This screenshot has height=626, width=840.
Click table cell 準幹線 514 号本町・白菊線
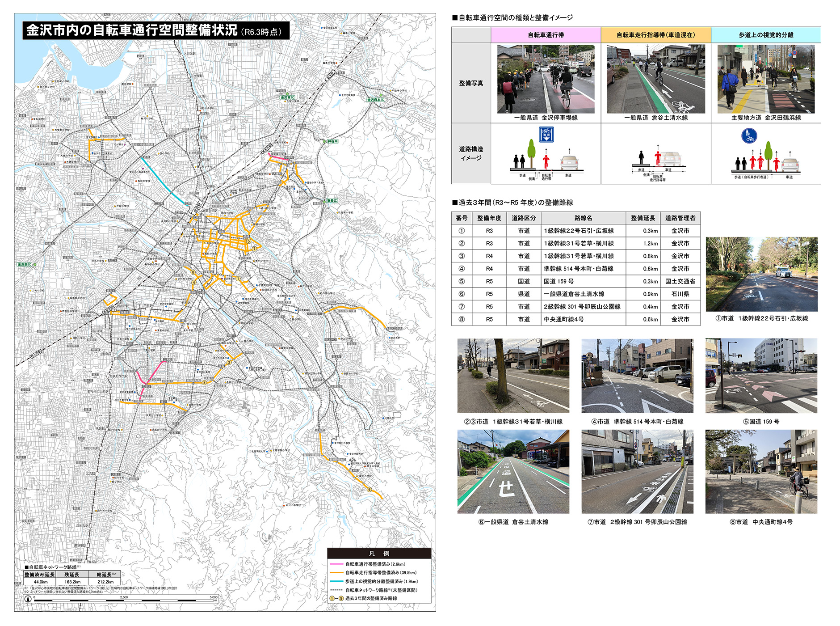point(583,269)
